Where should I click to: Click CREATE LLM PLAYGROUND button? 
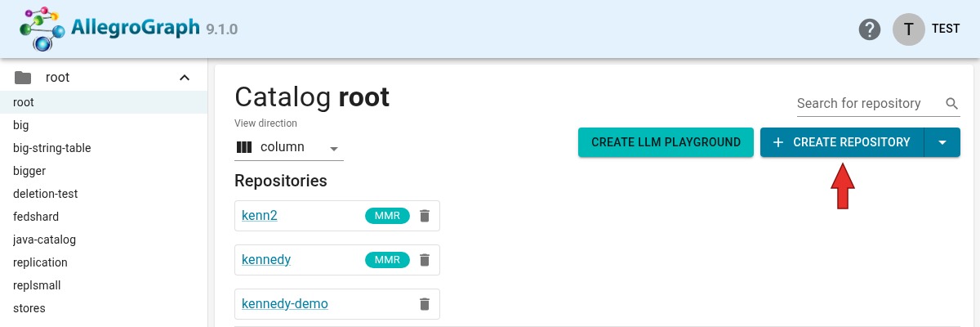666,142
